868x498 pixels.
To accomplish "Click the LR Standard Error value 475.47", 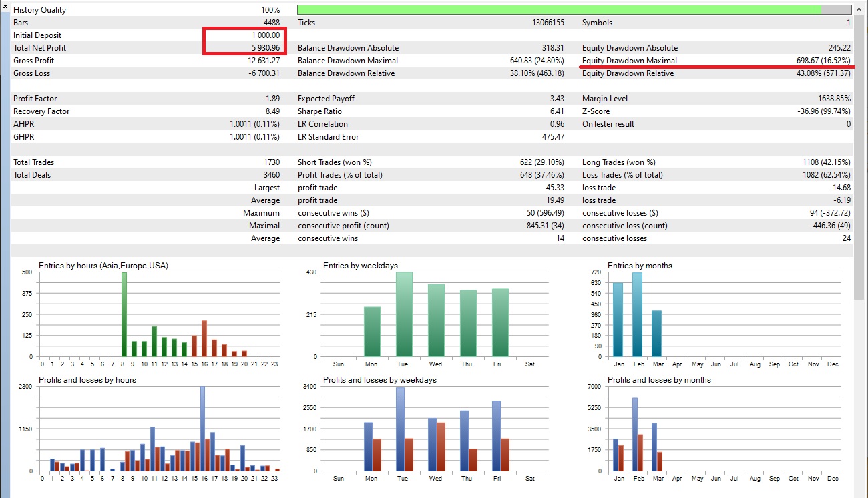I will [553, 137].
